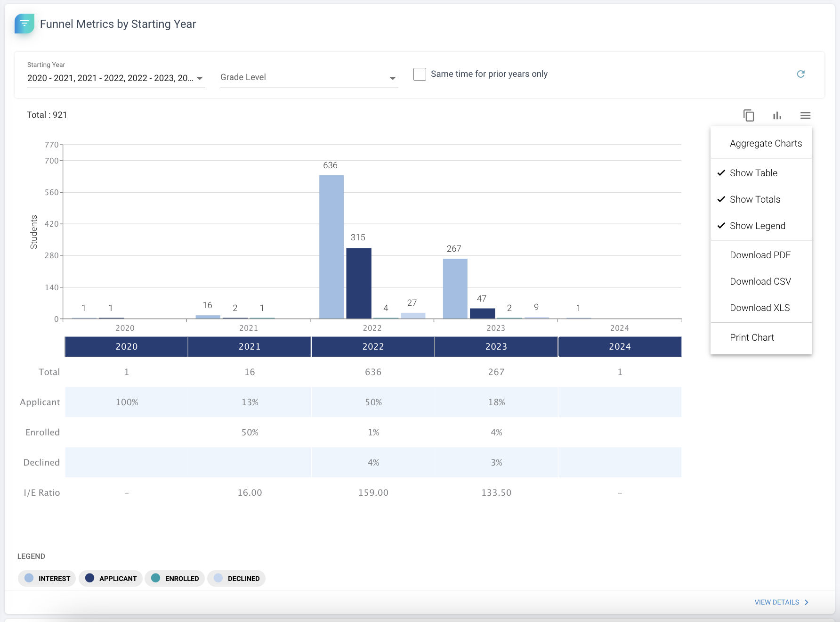Click the 13% Applicant cell for 2021
Viewport: 840px width, 622px height.
point(250,402)
